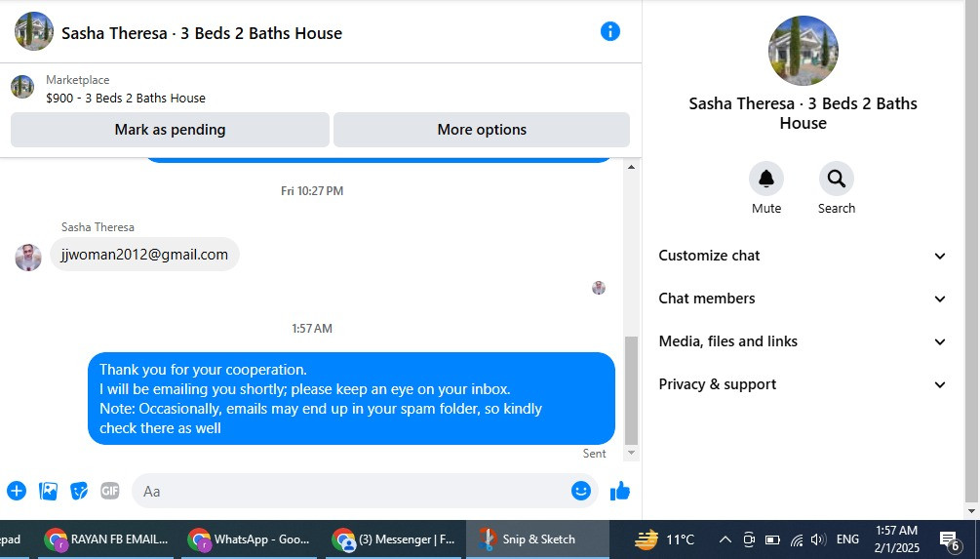Viewport: 980px width, 559px height.
Task: Open conversation information via blue info icon
Action: click(x=610, y=31)
